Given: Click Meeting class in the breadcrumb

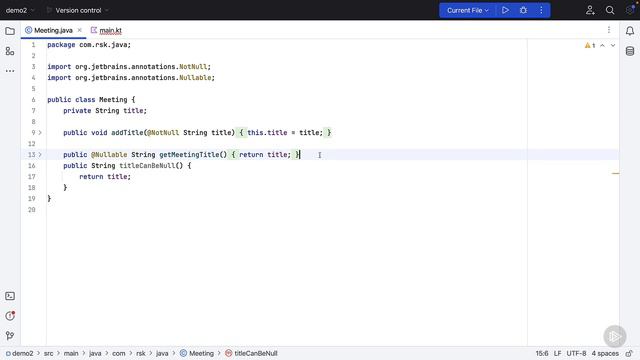Looking at the screenshot, I should [x=197, y=353].
